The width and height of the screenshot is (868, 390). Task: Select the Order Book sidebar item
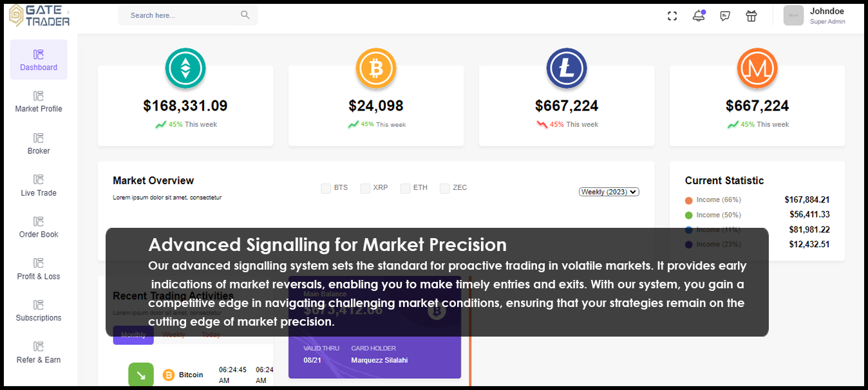click(x=39, y=227)
